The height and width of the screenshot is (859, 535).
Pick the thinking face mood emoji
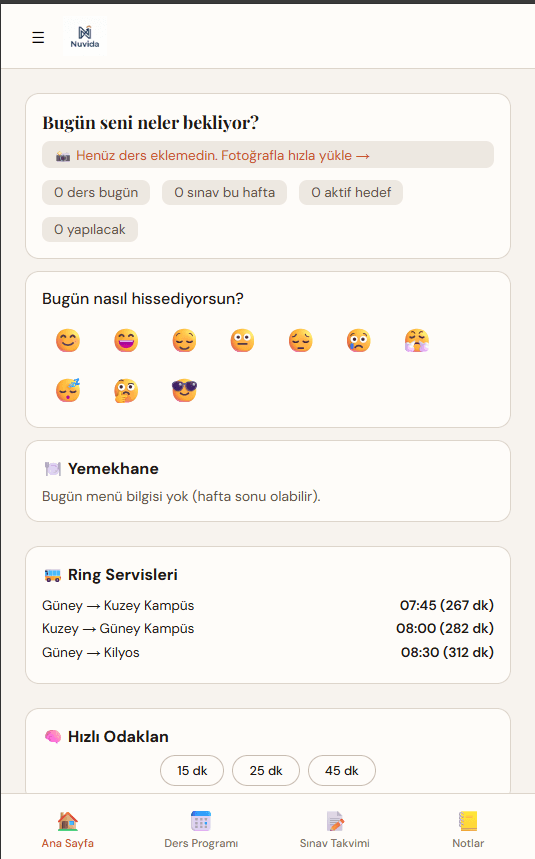coord(126,391)
